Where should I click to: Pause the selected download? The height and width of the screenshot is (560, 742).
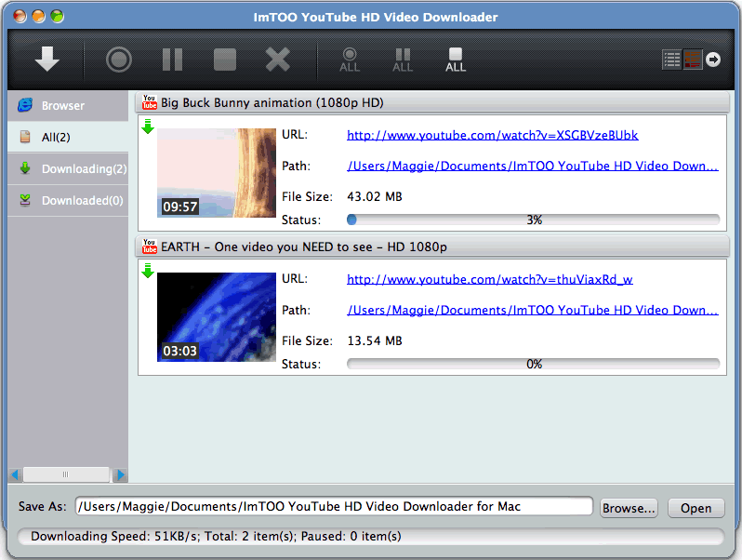coord(172,60)
